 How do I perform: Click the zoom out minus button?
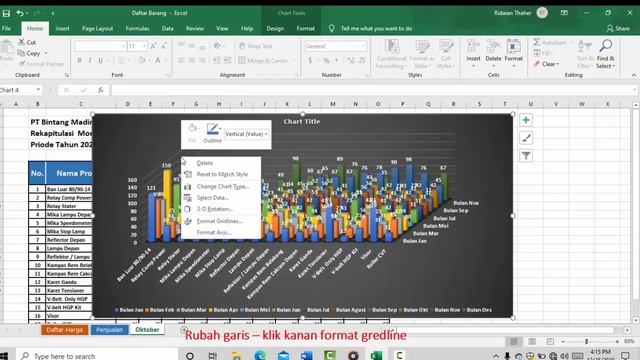(x=563, y=341)
